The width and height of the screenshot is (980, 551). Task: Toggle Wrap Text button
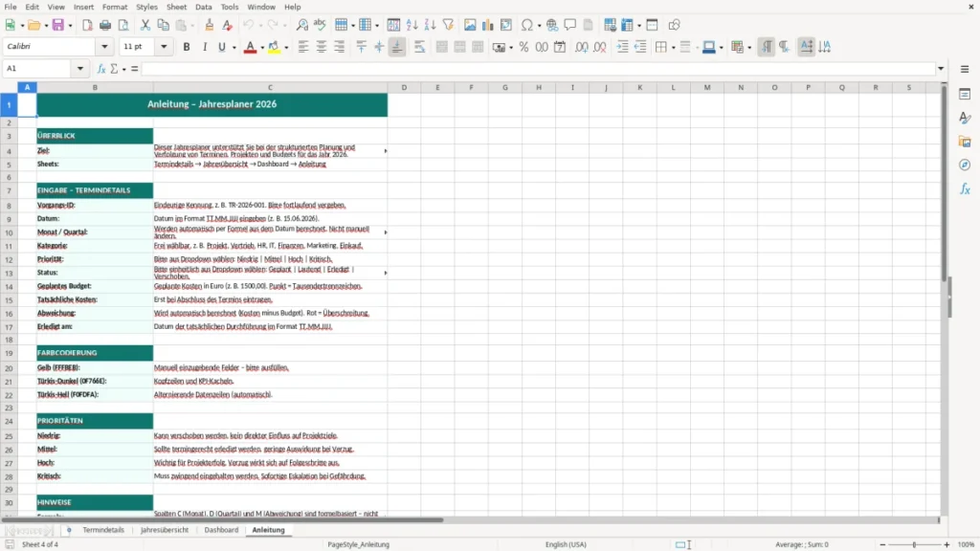tap(419, 47)
